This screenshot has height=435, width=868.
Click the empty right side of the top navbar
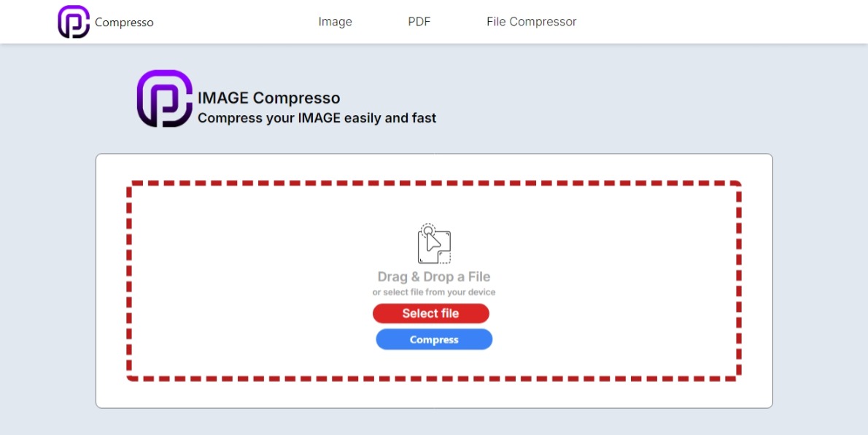(x=729, y=22)
